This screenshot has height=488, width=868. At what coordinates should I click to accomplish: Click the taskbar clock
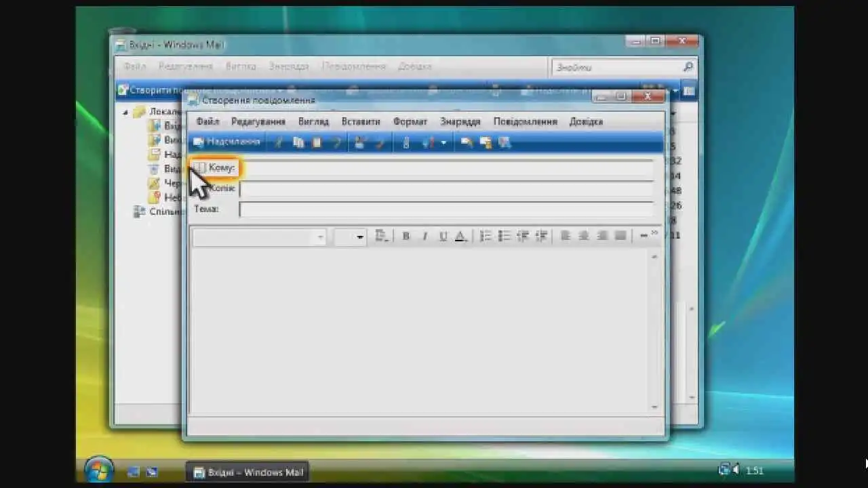click(x=755, y=470)
